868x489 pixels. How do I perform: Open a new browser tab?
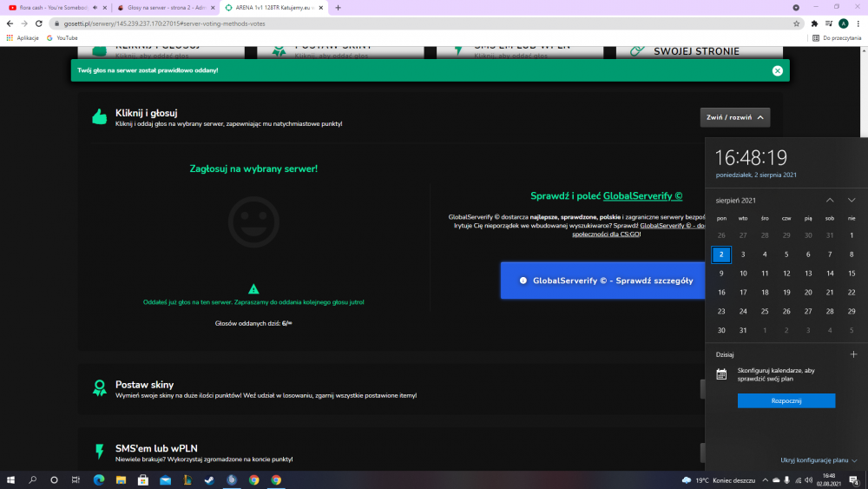click(339, 8)
